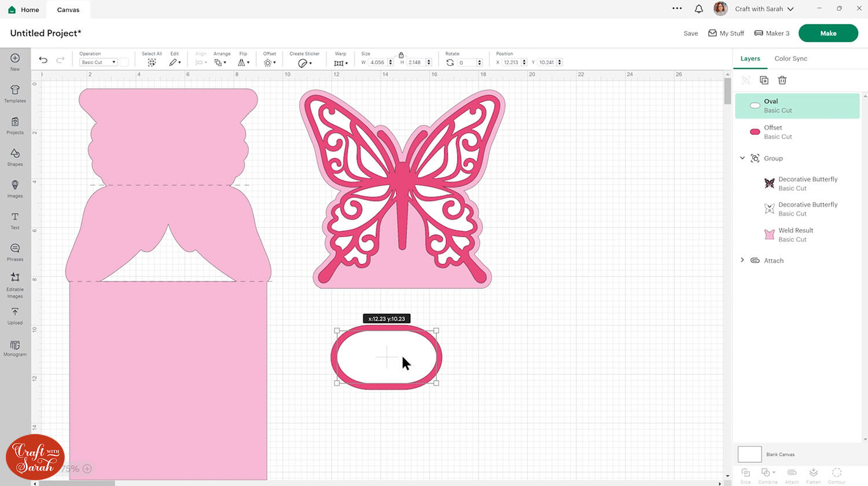Image resolution: width=868 pixels, height=486 pixels.
Task: Open the Monogram tool
Action: pyautogui.click(x=15, y=347)
